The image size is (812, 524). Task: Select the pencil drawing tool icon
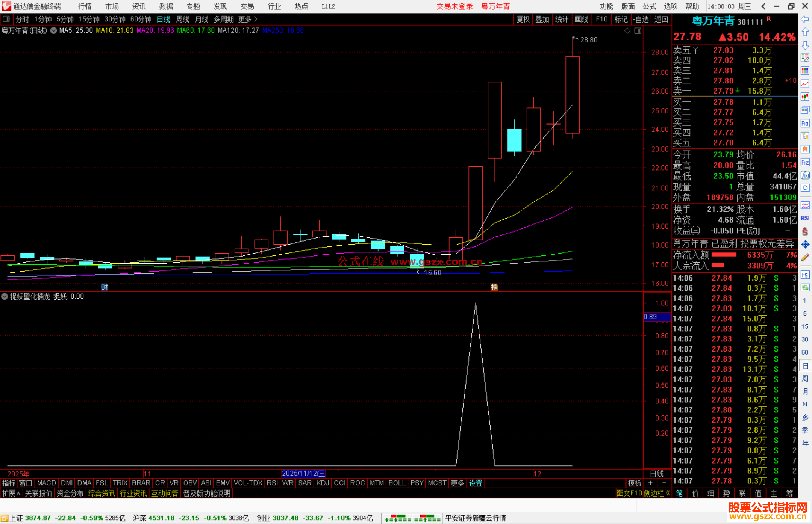click(x=805, y=258)
